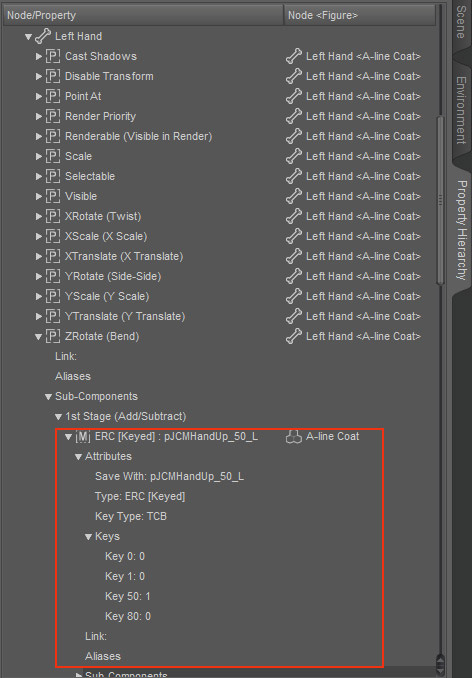The width and height of the screenshot is (472, 678).
Task: Click bone icon in YTranslate row node column
Action: click(294, 317)
